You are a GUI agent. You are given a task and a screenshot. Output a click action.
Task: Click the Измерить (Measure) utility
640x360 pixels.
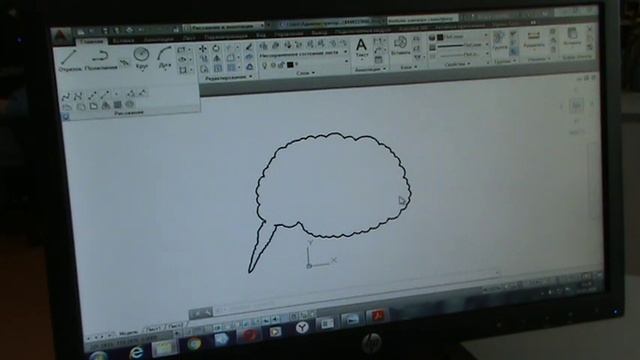[533, 39]
